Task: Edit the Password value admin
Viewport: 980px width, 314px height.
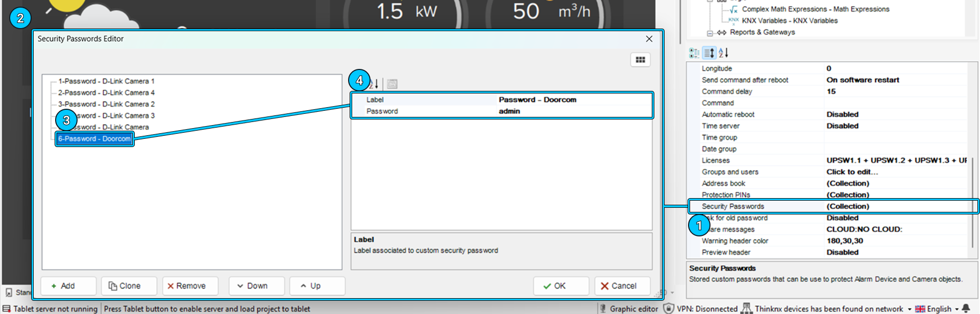Action: click(509, 111)
